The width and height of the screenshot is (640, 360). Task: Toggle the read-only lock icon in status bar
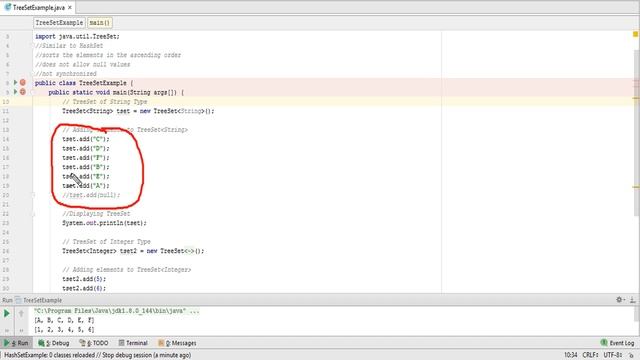click(631, 355)
